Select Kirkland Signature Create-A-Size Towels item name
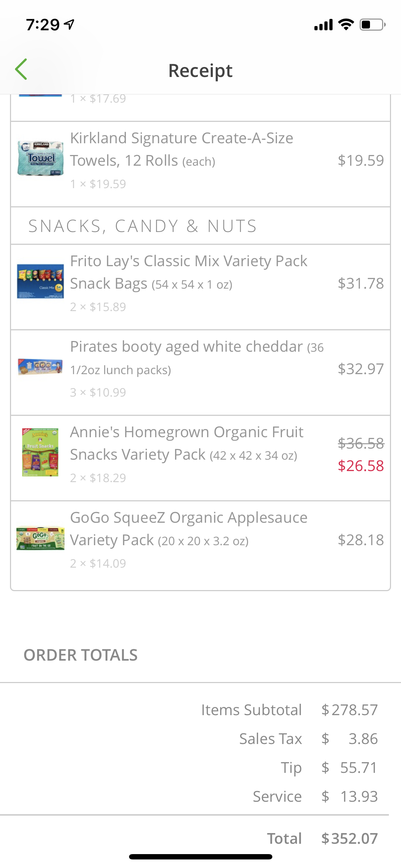Screen dimensions: 401x868 pyautogui.click(x=181, y=149)
